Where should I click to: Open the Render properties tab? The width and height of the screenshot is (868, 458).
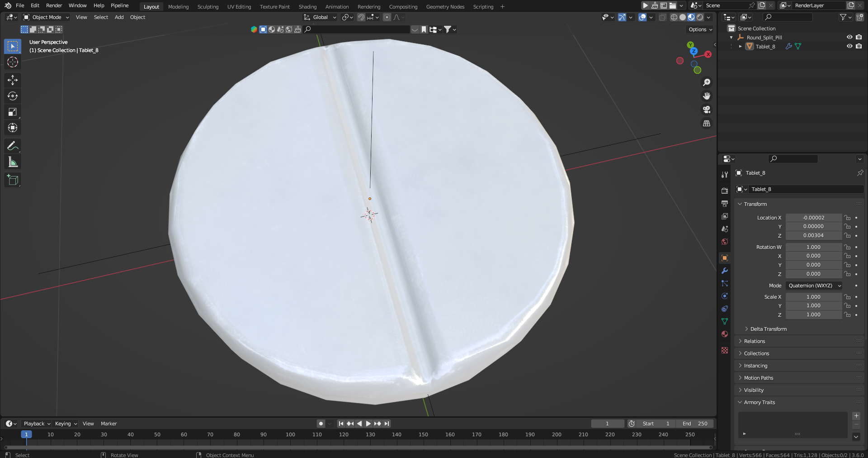coord(725,191)
